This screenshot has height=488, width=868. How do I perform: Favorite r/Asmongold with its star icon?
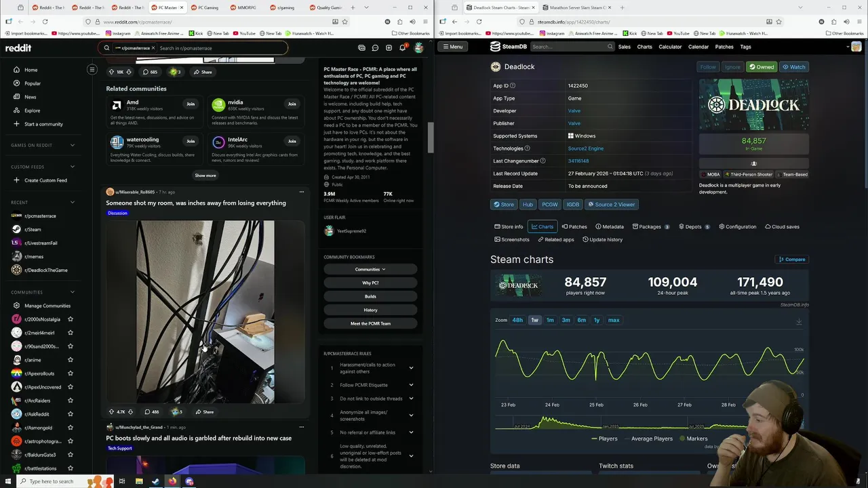71,428
